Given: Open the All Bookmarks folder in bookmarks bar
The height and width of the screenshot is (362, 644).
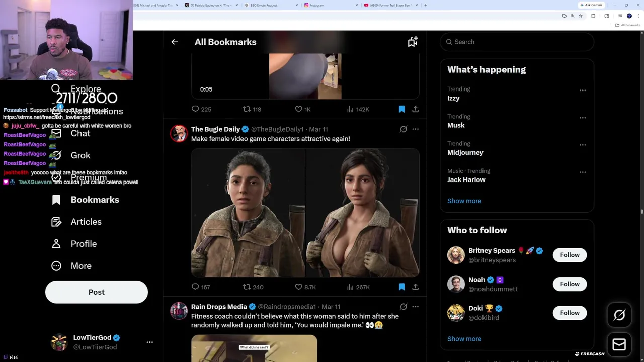Looking at the screenshot, I should pyautogui.click(x=628, y=25).
